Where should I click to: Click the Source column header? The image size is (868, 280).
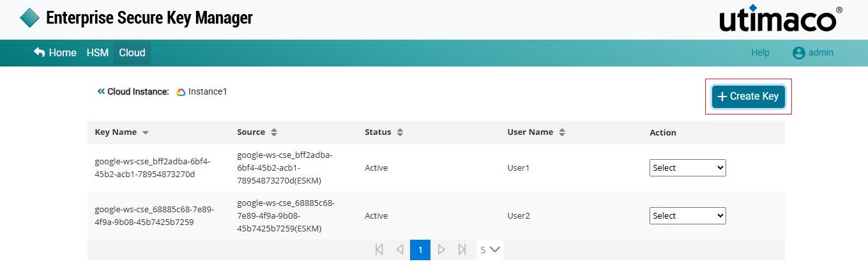pyautogui.click(x=251, y=132)
